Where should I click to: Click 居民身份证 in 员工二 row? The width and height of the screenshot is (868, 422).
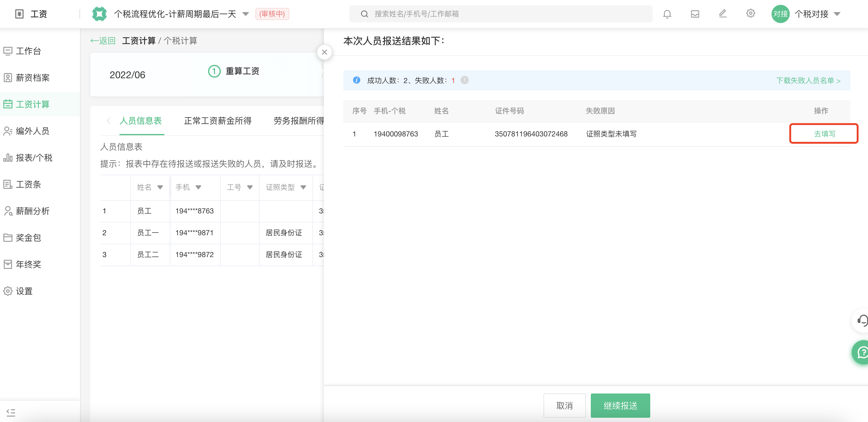coord(284,254)
